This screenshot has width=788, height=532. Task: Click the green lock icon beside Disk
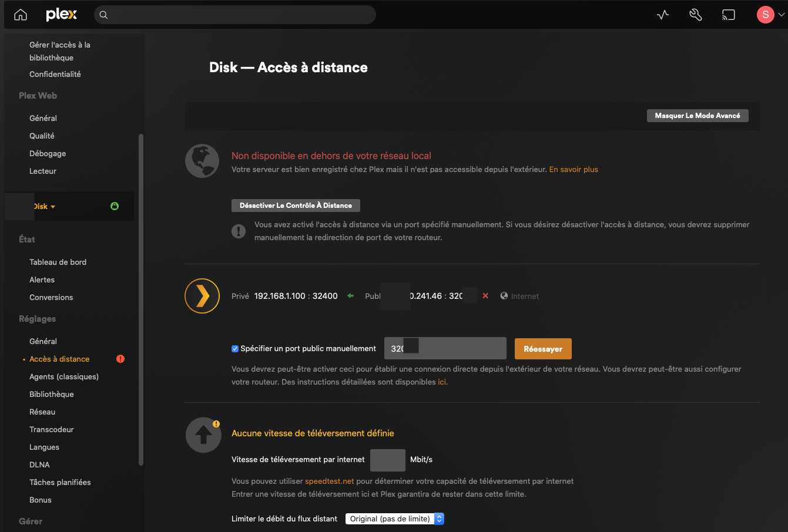(115, 206)
